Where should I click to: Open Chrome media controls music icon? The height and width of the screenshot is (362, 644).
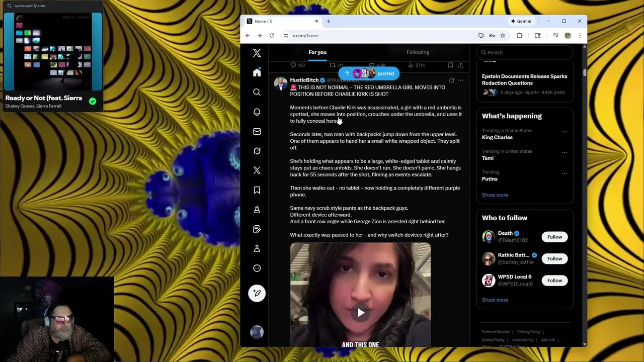pos(555,36)
